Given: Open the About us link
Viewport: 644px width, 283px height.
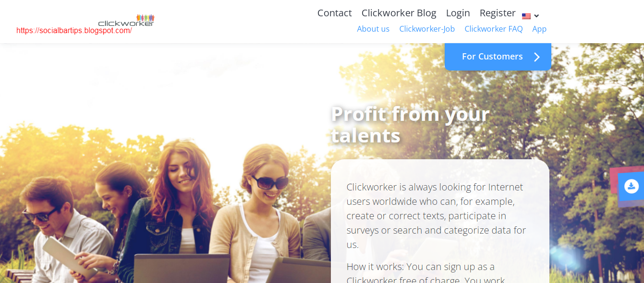Looking at the screenshot, I should tap(373, 29).
